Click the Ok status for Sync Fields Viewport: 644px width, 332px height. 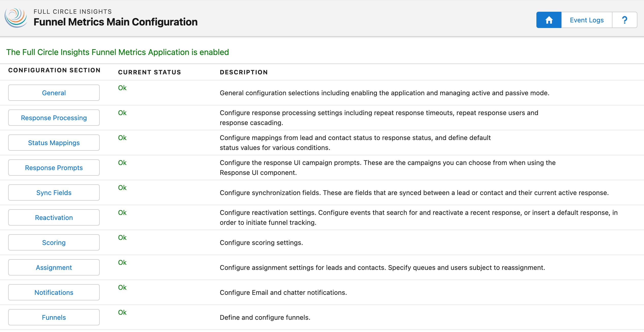tap(122, 188)
